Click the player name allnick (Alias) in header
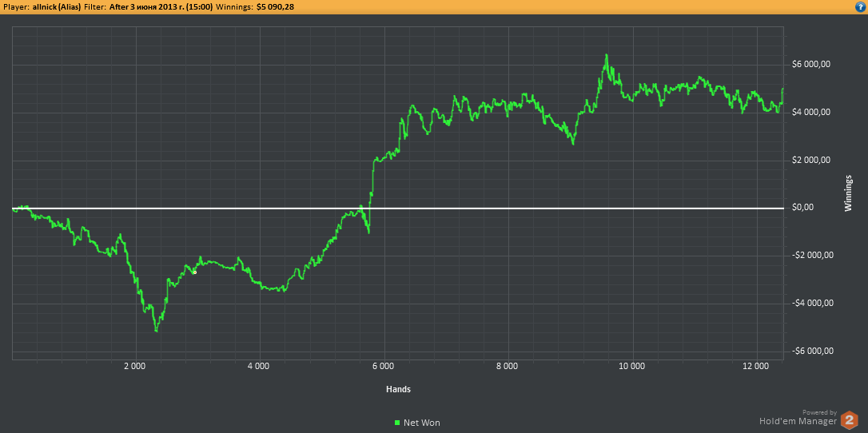The height and width of the screenshot is (433, 868). [56, 6]
